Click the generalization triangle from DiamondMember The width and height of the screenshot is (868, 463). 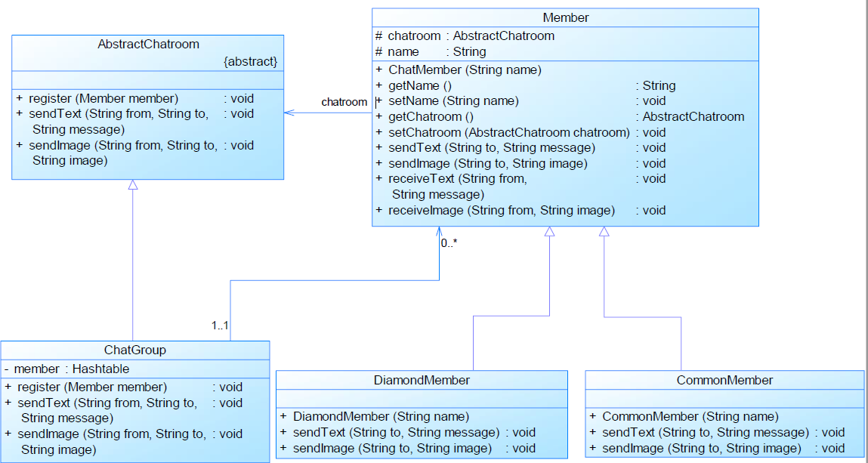pos(549,232)
